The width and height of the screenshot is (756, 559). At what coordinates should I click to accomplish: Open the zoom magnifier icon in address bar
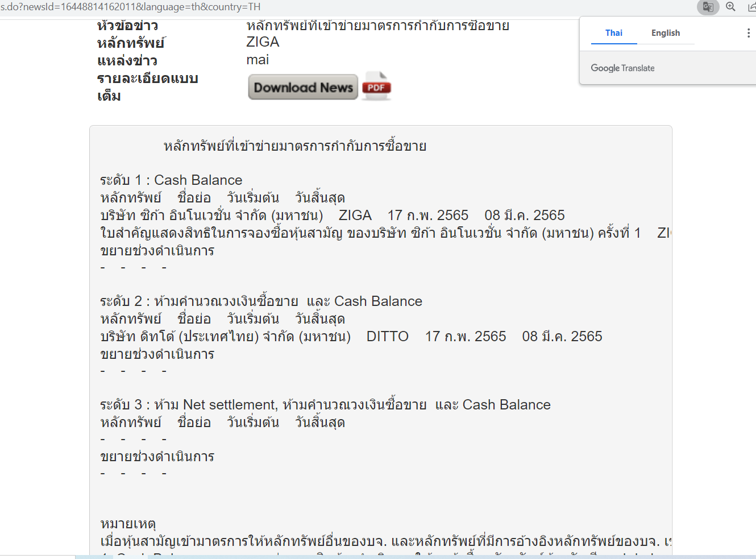(x=731, y=7)
